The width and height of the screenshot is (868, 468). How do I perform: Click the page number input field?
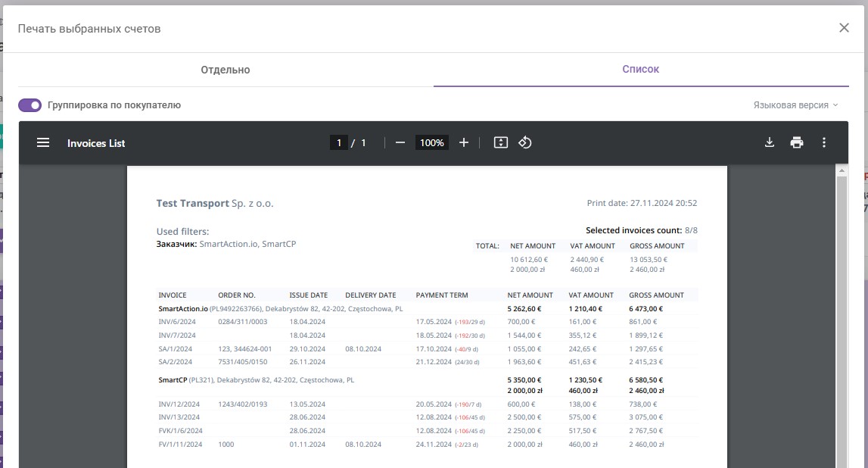coord(339,143)
